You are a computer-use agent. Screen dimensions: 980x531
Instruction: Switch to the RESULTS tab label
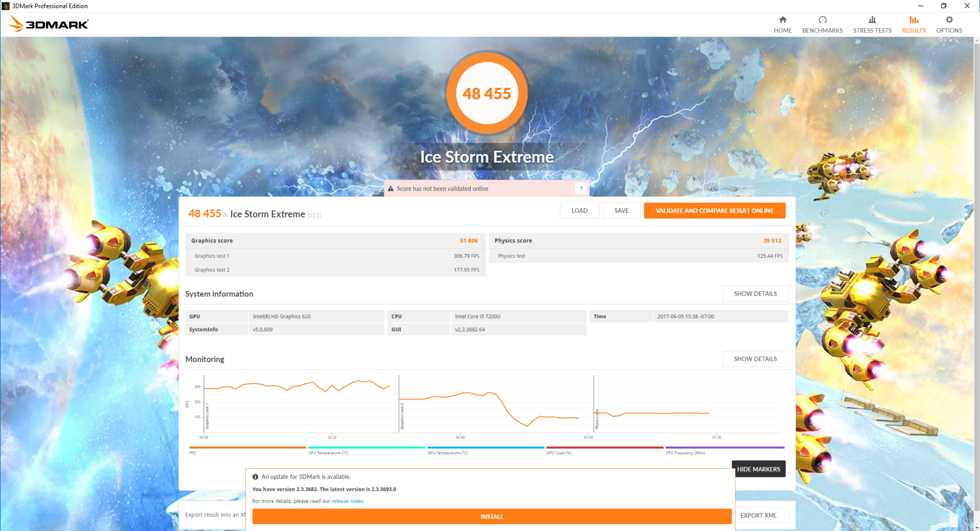(914, 31)
